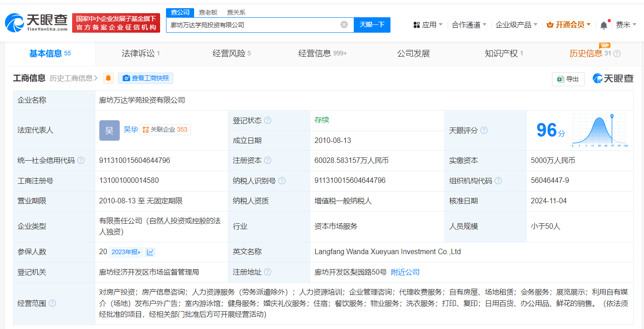Open the 经营风险 tab
644x329 pixels.
231,54
